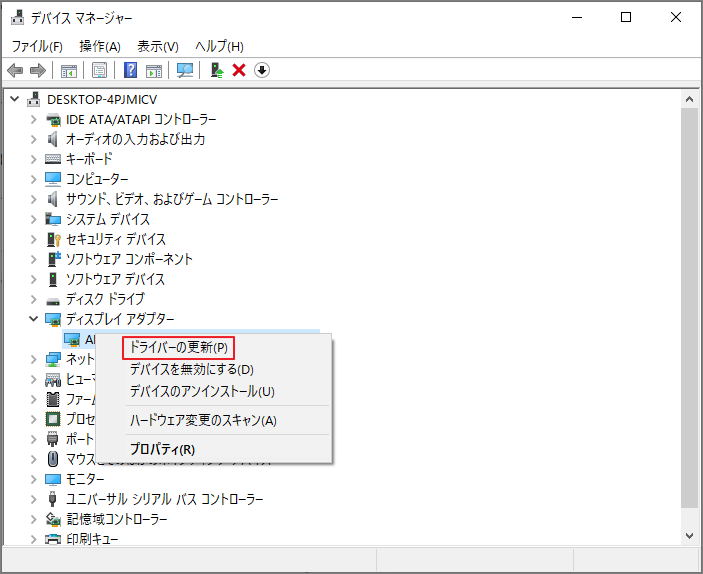The image size is (703, 574).
Task: Open the 操作(A) menu
Action: (x=100, y=46)
